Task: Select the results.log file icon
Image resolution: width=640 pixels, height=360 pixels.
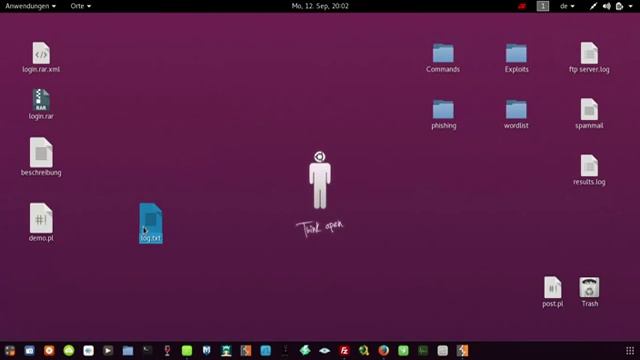Action: 589,166
